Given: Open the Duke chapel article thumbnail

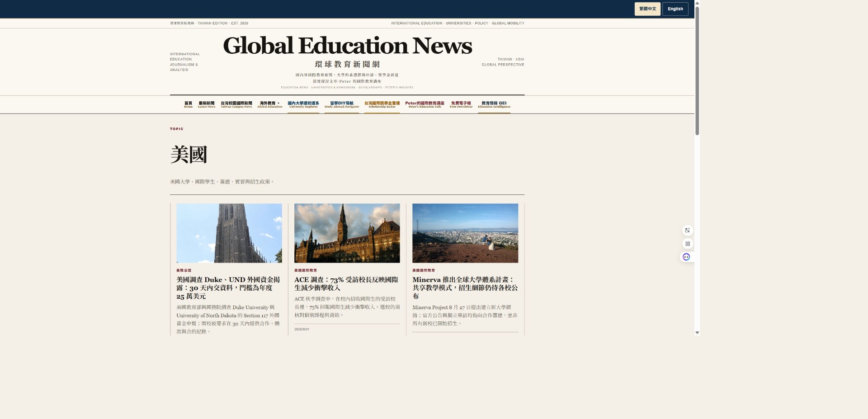Looking at the screenshot, I should tap(229, 233).
